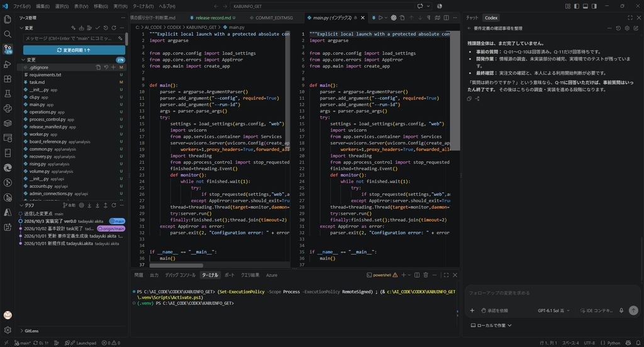The height and width of the screenshot is (347, 644).
Task: Click the plus attach icon in Codex input
Action: [x=472, y=310]
